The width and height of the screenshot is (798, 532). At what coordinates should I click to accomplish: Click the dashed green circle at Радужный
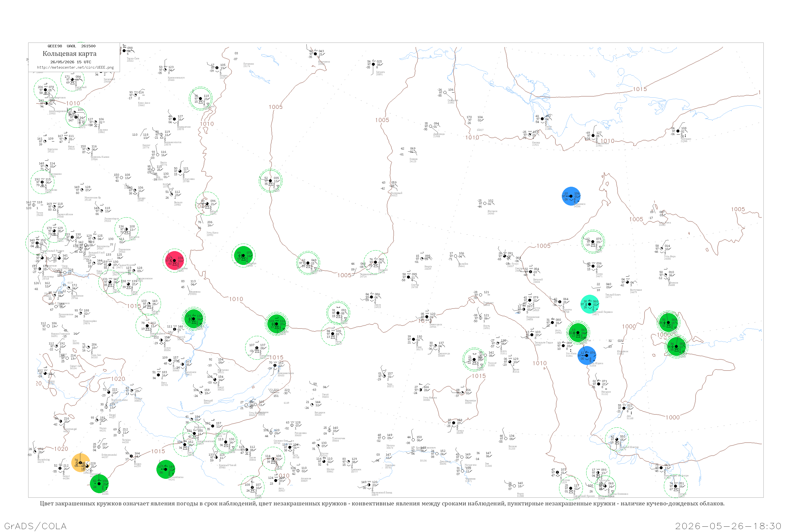tap(72, 79)
